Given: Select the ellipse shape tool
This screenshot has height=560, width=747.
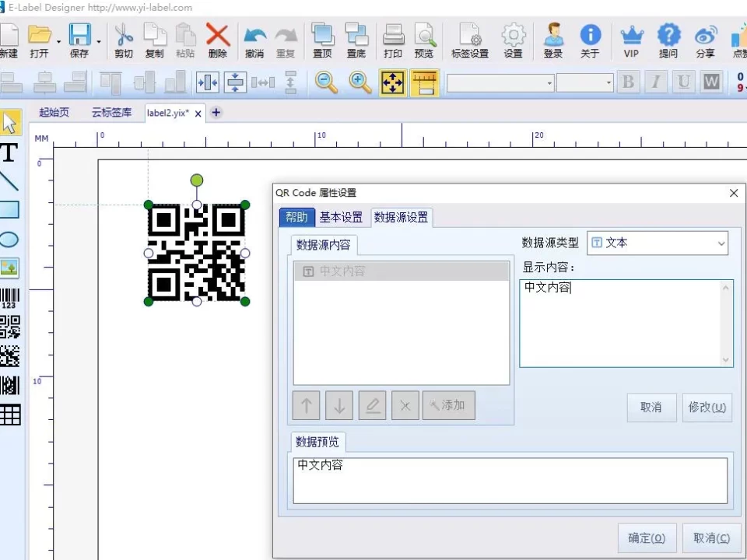Looking at the screenshot, I should [9, 239].
